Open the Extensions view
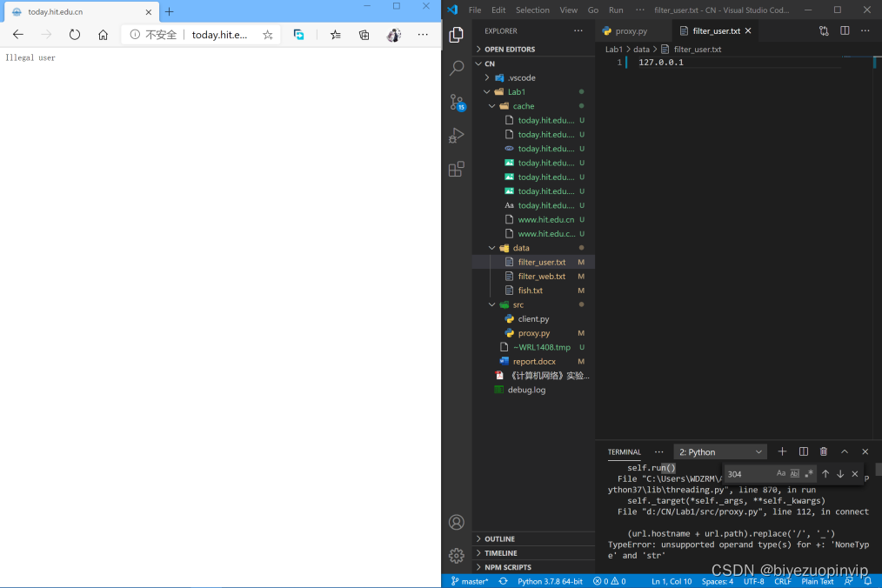The width and height of the screenshot is (882, 588). (456, 169)
